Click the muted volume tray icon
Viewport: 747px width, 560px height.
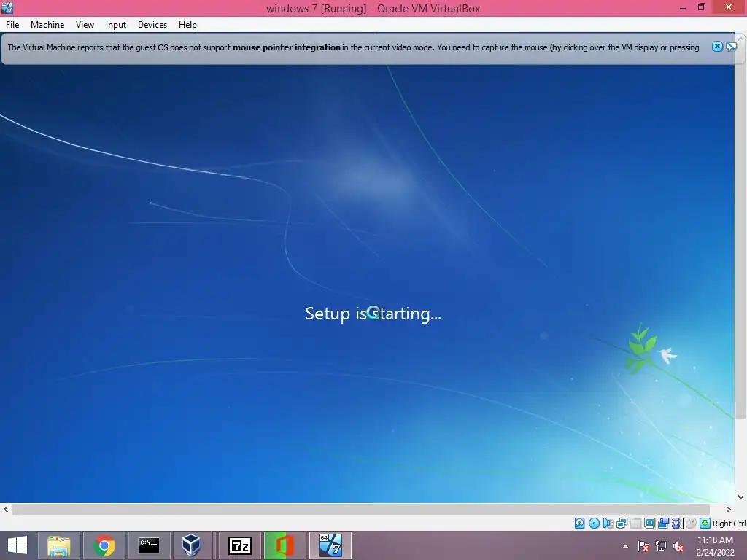pos(678,545)
